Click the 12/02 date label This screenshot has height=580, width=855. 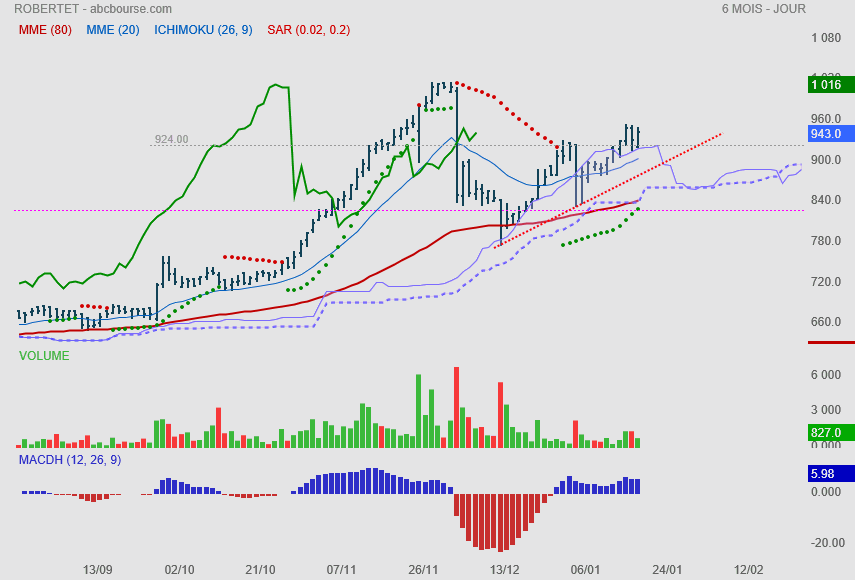coord(748,570)
